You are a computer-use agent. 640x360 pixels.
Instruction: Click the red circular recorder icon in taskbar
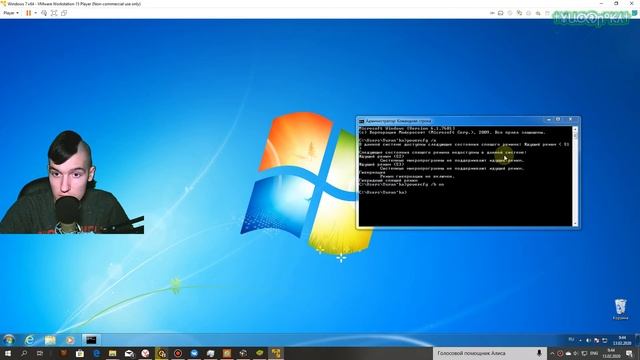tap(178, 353)
